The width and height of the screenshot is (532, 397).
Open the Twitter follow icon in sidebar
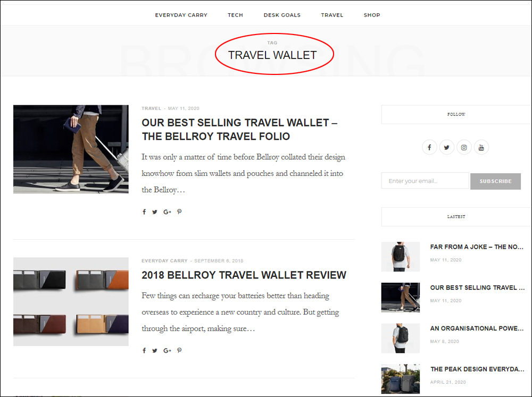[x=446, y=147]
